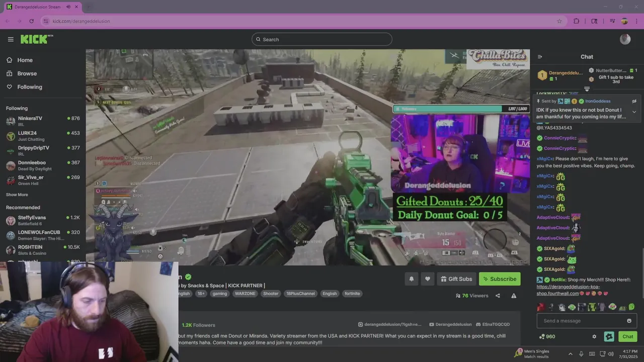Select the WARZONE tag

coord(246,294)
